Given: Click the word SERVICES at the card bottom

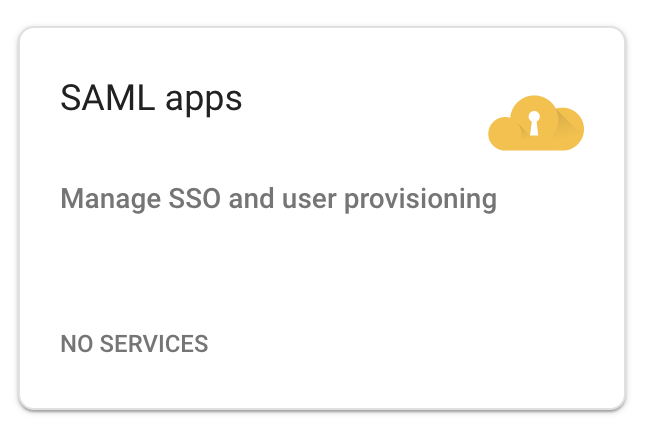Looking at the screenshot, I should click(x=154, y=344).
